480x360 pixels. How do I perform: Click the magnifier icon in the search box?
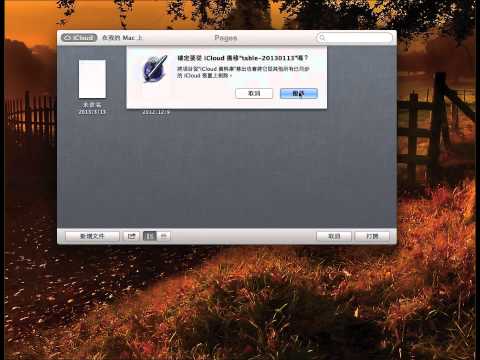tap(322, 38)
